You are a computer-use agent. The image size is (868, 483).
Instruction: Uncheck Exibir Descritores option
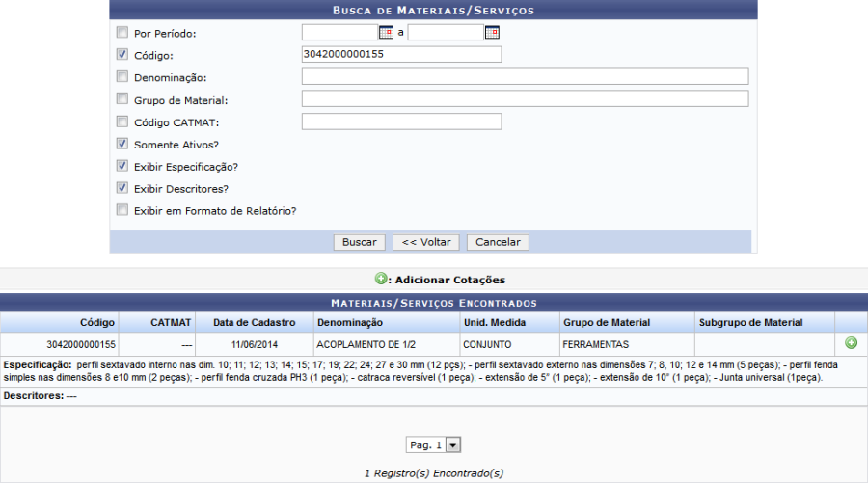pyautogui.click(x=122, y=188)
